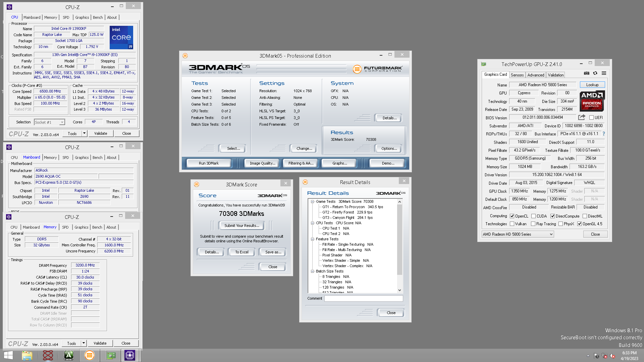Click the GPU-Z refresh icon
This screenshot has width=644, height=362.
(x=595, y=73)
